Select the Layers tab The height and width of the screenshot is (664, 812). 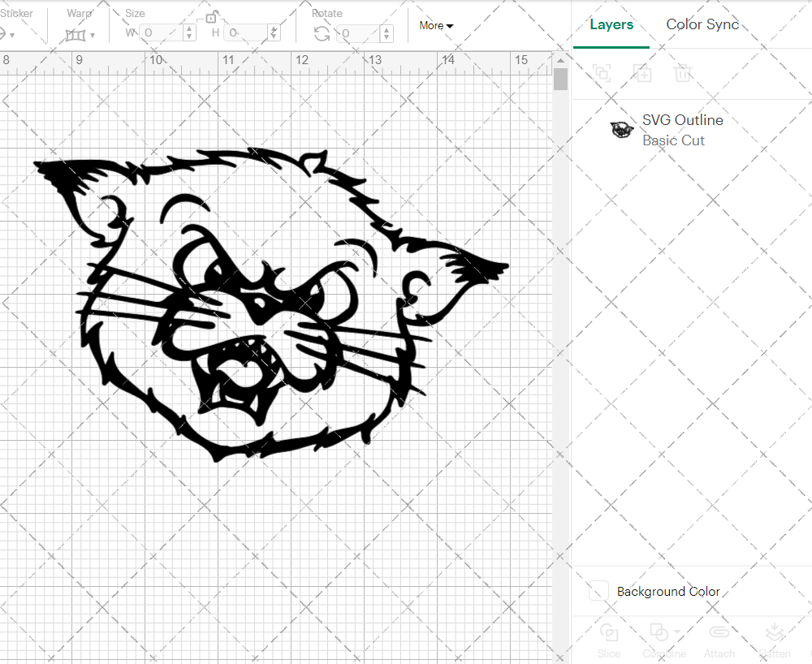click(x=611, y=24)
